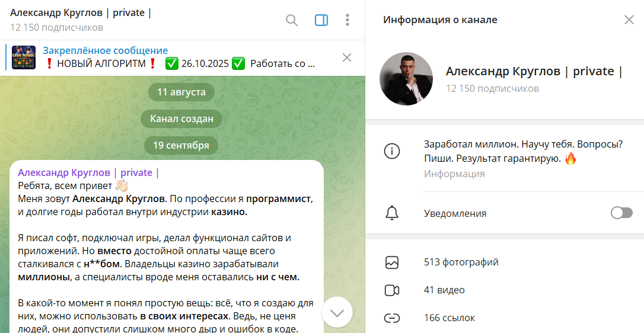644x333 pixels.
Task: Click the photos gallery icon
Action: (x=391, y=262)
